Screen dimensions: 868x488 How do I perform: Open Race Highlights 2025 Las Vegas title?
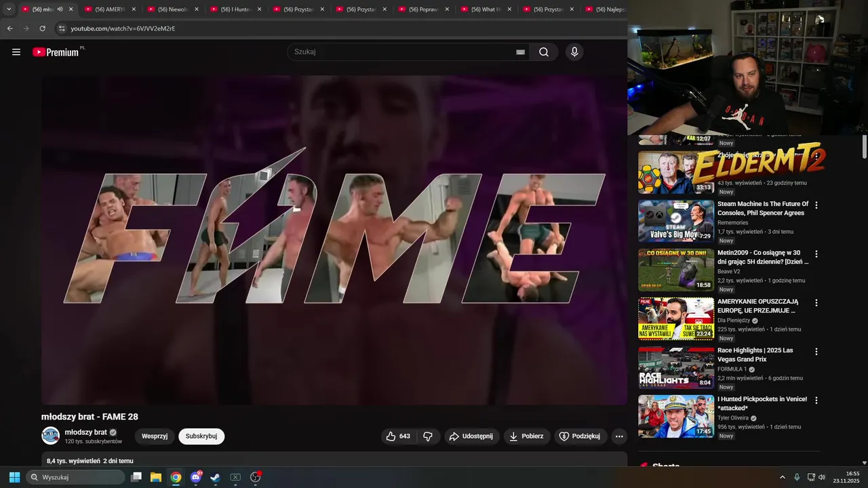[755, 354]
